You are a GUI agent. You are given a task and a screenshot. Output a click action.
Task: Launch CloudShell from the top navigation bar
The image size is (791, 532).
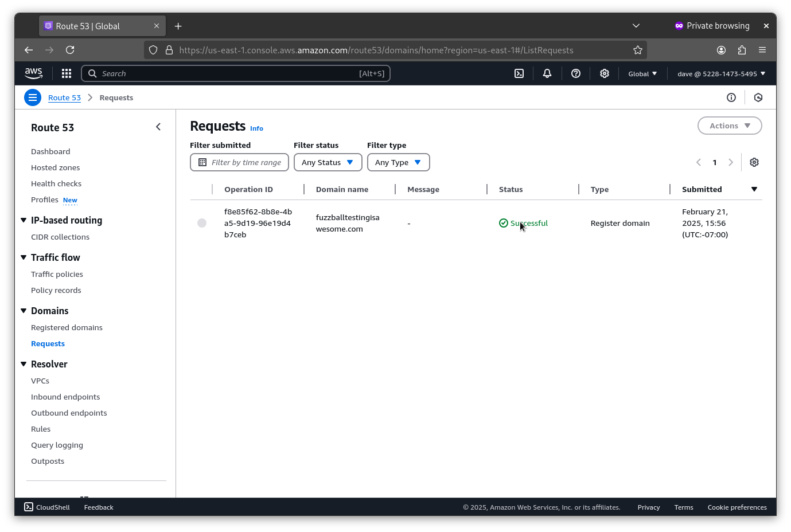(x=519, y=73)
